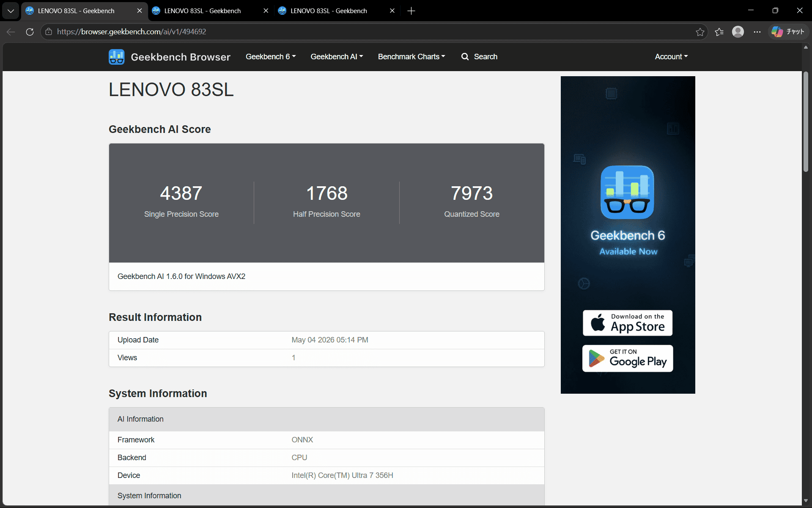
Task: Open browser settings and more menu
Action: (x=757, y=32)
